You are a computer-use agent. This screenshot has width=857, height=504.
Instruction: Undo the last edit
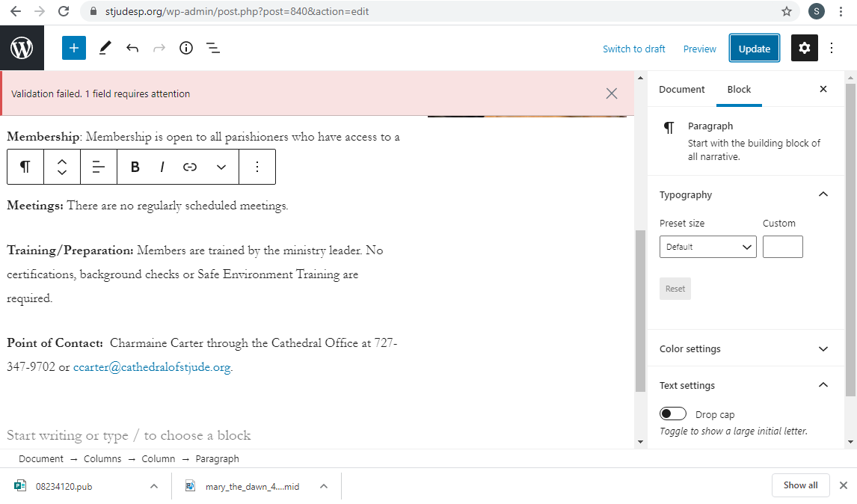132,49
